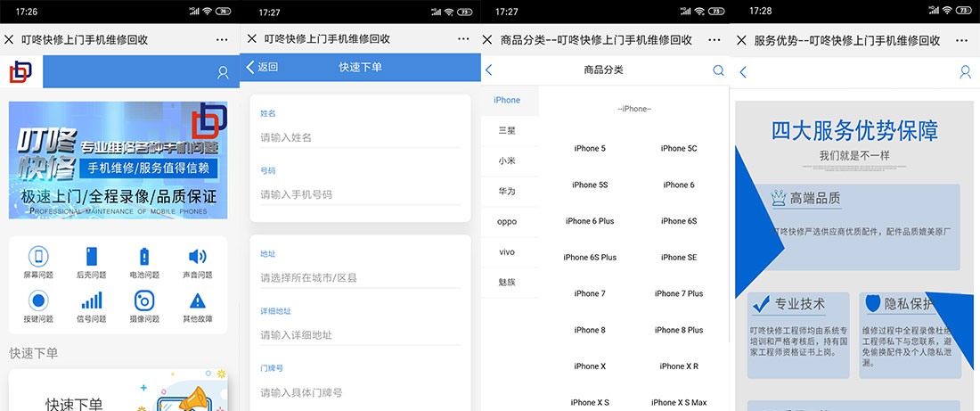Open the 摄像问题 camera issue icon
The height and width of the screenshot is (411, 980).
pyautogui.click(x=144, y=300)
